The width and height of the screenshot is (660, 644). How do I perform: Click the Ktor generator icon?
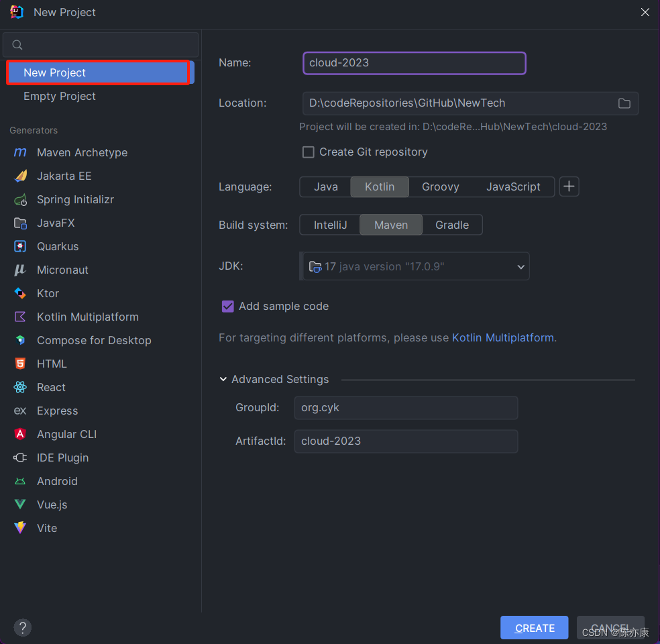tap(20, 293)
